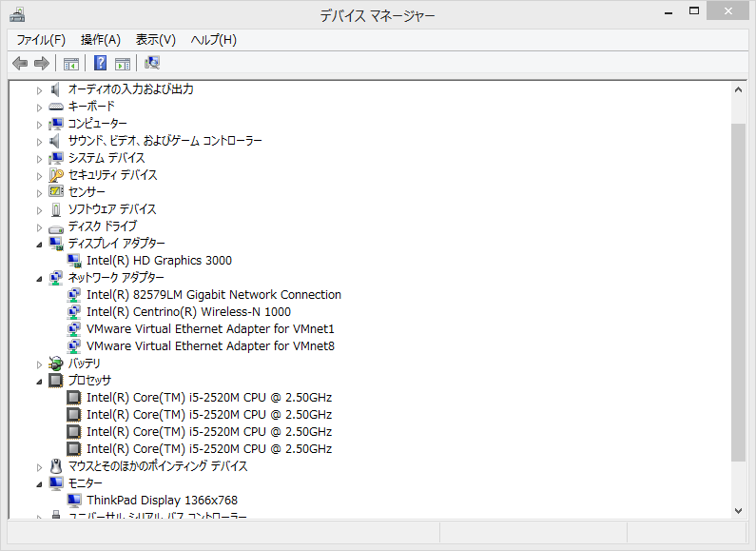Click the Intel HD Graphics 3000 device icon
The height and width of the screenshot is (551, 756).
74,261
